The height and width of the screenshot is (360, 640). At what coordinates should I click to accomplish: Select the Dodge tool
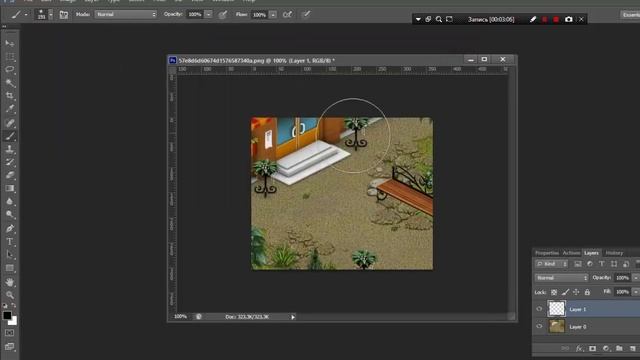click(x=10, y=214)
